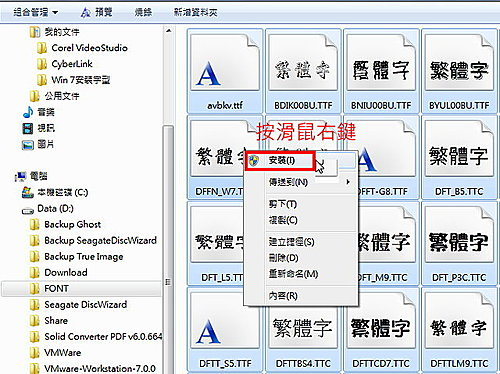Open the 視訊 library
Image resolution: width=500 pixels, height=374 pixels.
[39, 128]
